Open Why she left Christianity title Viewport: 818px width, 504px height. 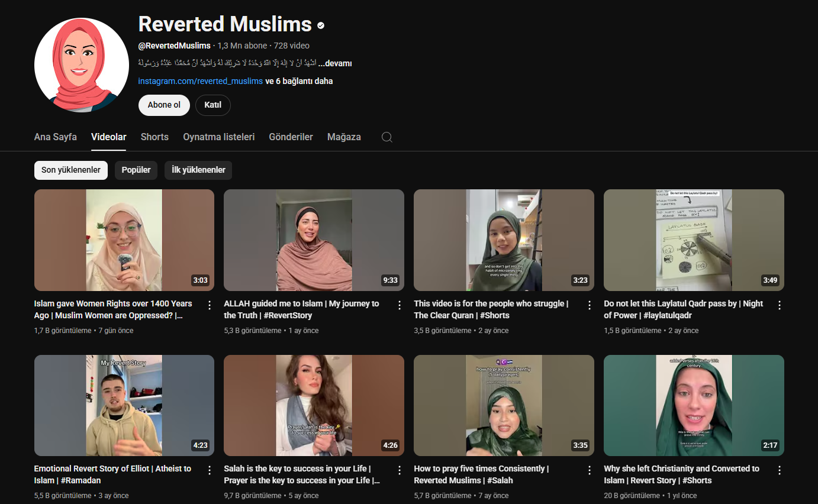tap(682, 474)
